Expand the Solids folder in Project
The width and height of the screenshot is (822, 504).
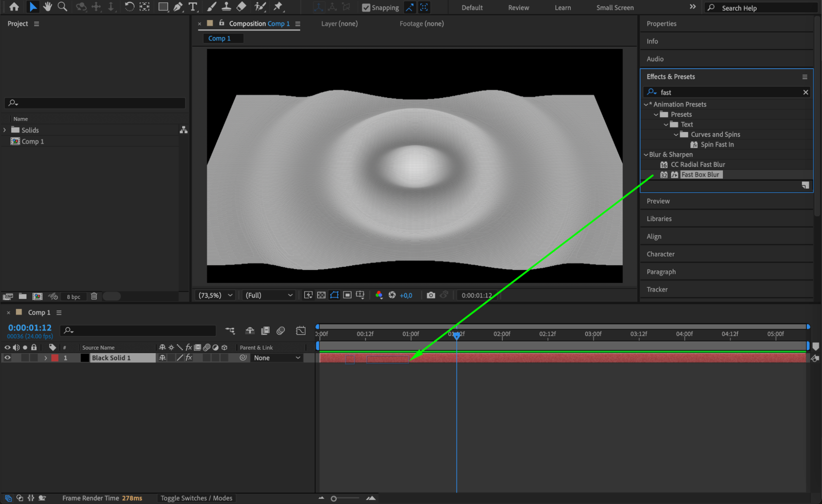pyautogui.click(x=5, y=130)
